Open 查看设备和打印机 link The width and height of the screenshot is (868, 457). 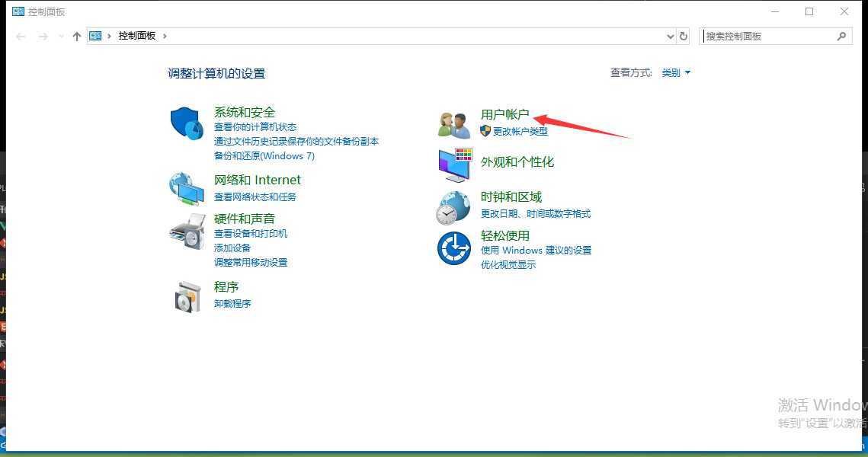tap(251, 234)
